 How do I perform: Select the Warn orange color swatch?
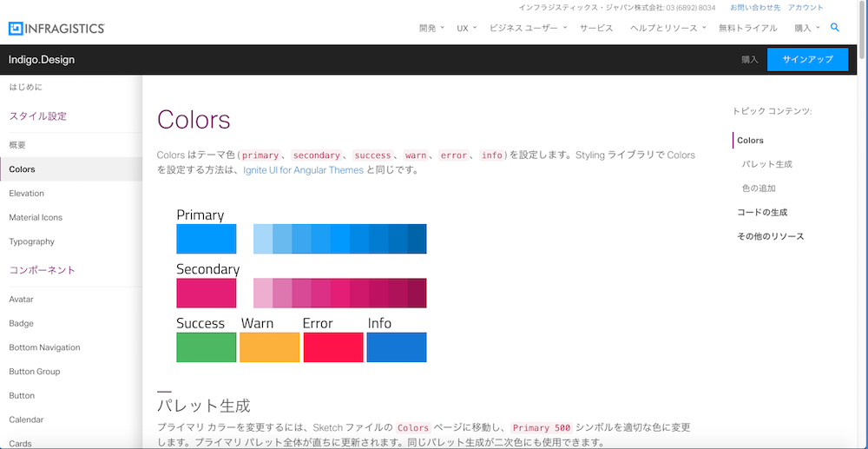(x=269, y=347)
